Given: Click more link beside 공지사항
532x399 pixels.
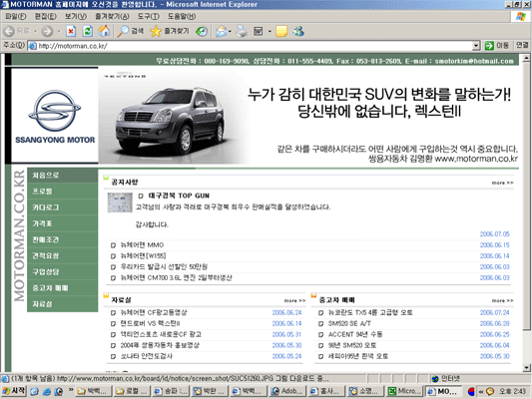Looking at the screenshot, I should point(502,183).
